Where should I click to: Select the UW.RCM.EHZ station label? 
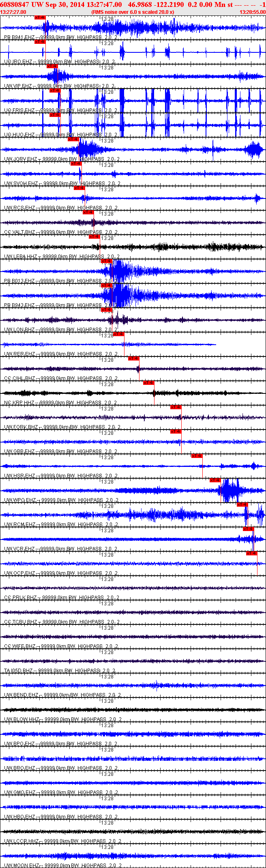click(x=19, y=525)
